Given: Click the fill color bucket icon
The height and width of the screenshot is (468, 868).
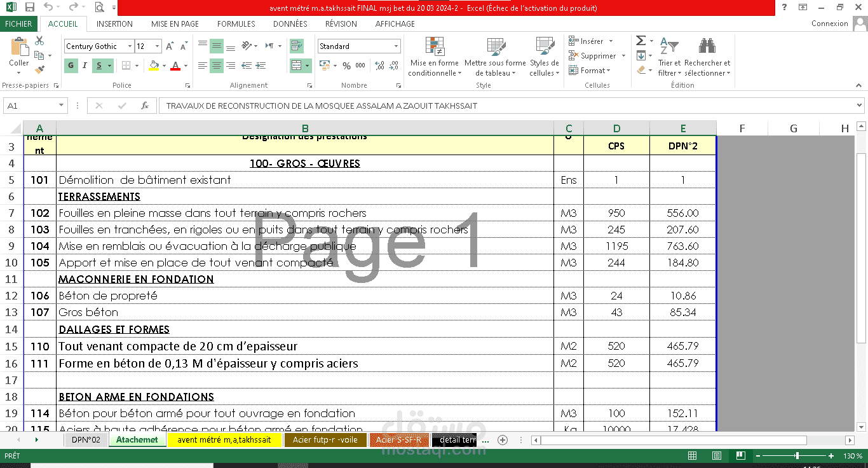Looking at the screenshot, I should pos(153,65).
